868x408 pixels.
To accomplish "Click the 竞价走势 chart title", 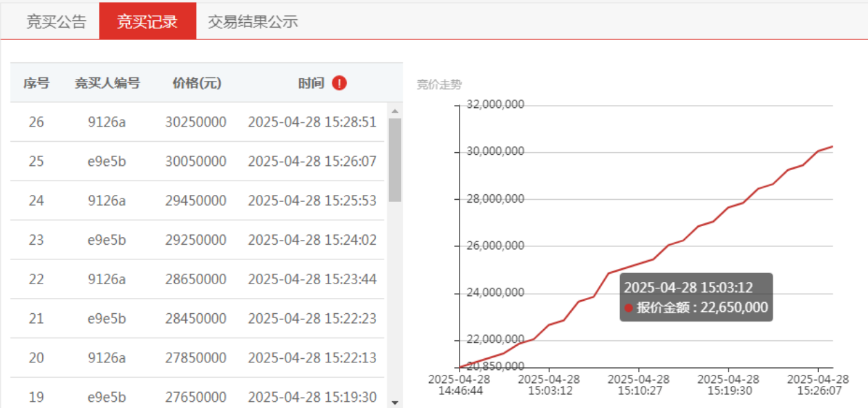I will pyautogui.click(x=440, y=85).
